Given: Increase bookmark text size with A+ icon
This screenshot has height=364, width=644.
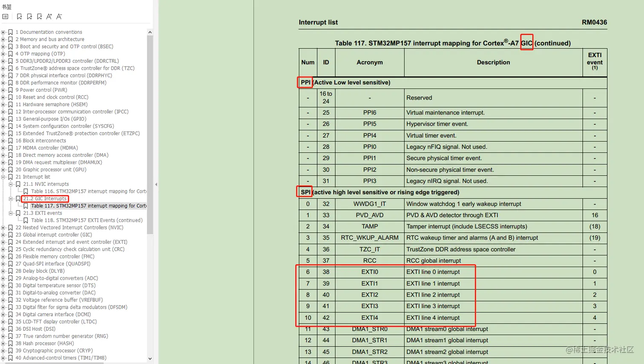Looking at the screenshot, I should tap(49, 17).
